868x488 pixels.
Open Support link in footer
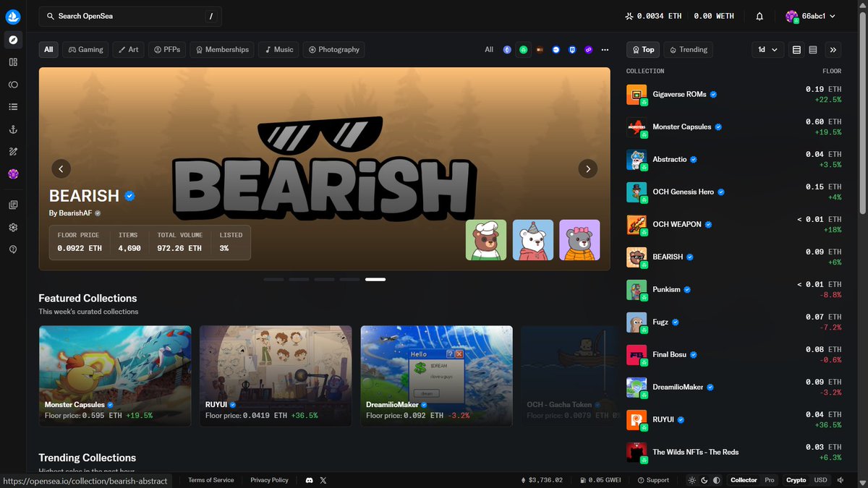click(653, 480)
